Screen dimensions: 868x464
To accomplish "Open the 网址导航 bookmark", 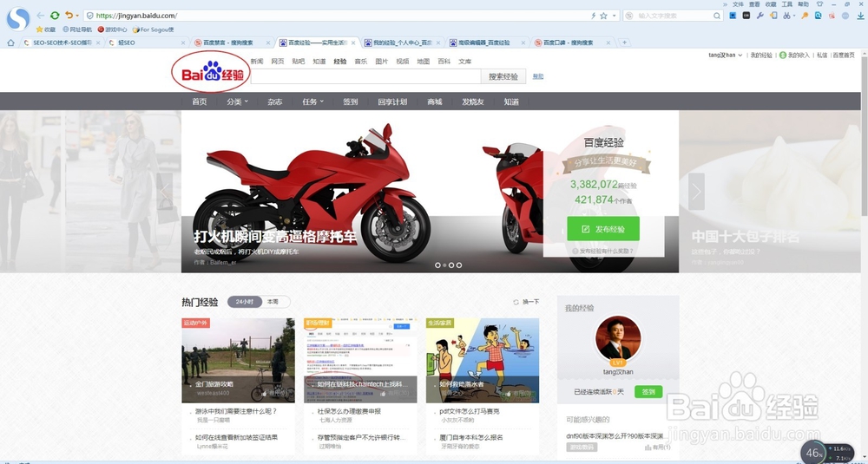I will click(77, 29).
